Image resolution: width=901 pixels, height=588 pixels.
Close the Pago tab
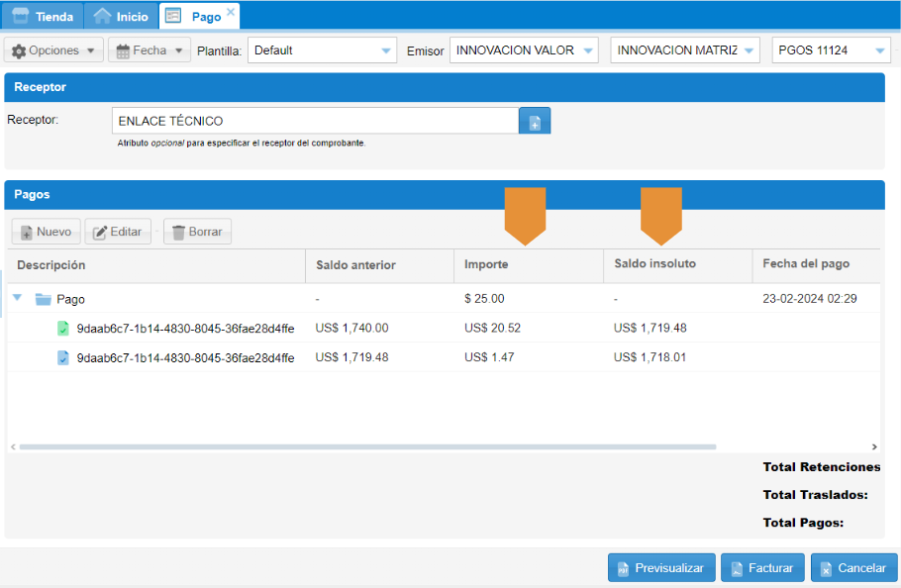(231, 12)
